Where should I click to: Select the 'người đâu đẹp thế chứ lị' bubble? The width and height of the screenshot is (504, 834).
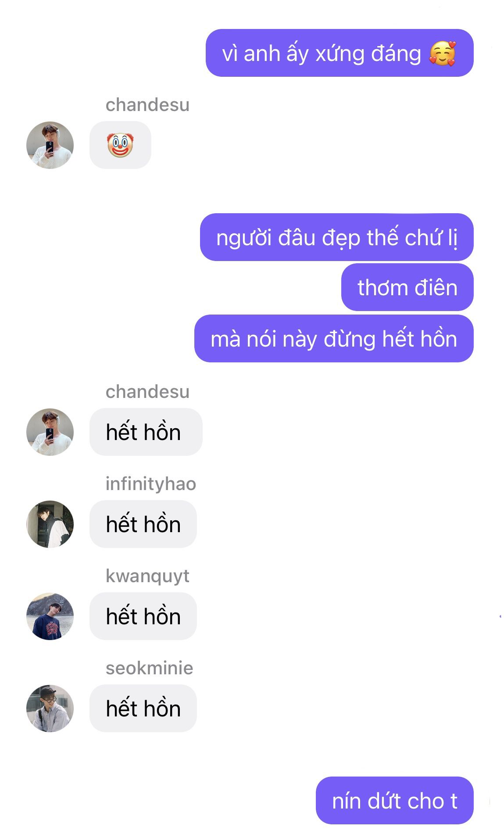click(x=337, y=237)
